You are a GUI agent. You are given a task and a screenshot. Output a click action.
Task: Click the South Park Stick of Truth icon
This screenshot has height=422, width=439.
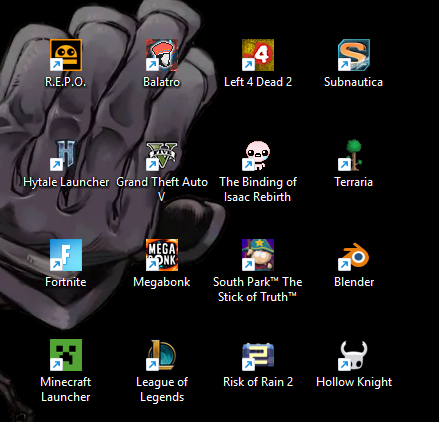click(258, 255)
